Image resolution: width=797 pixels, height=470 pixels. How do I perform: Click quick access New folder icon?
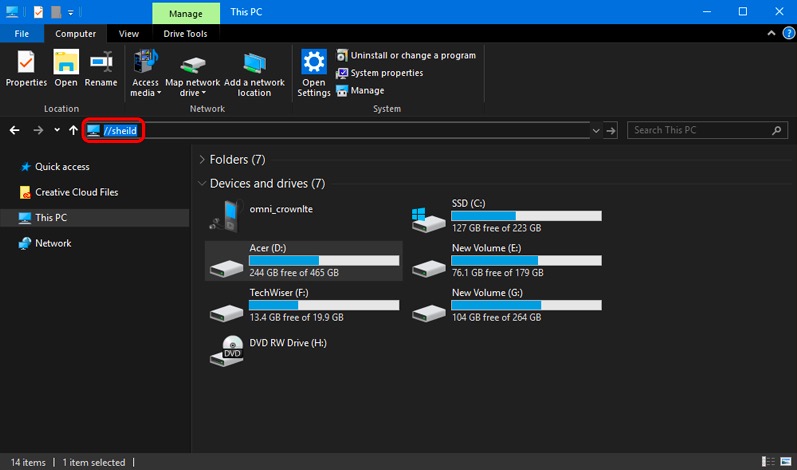click(56, 11)
